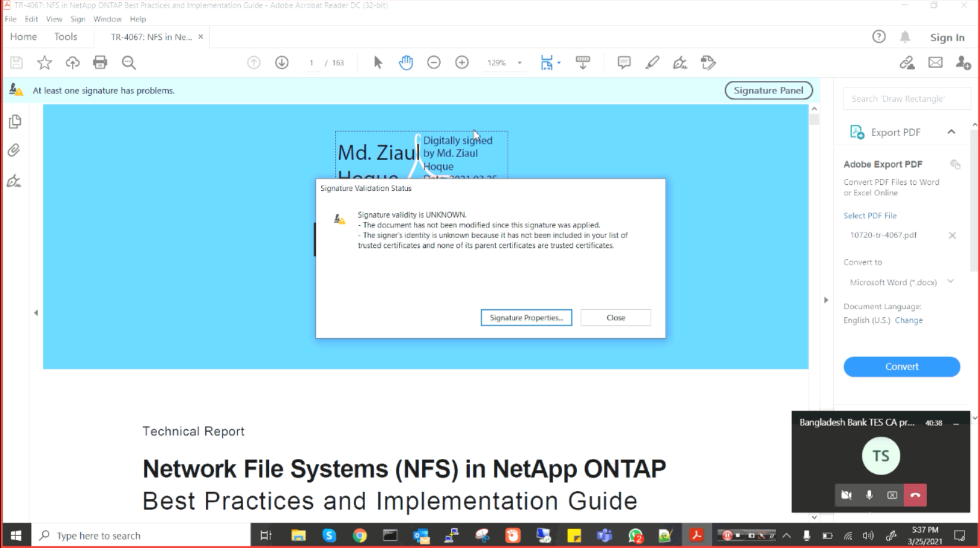Collapse the Export PDF section
Viewport: 980px width, 548px height.
tap(951, 132)
